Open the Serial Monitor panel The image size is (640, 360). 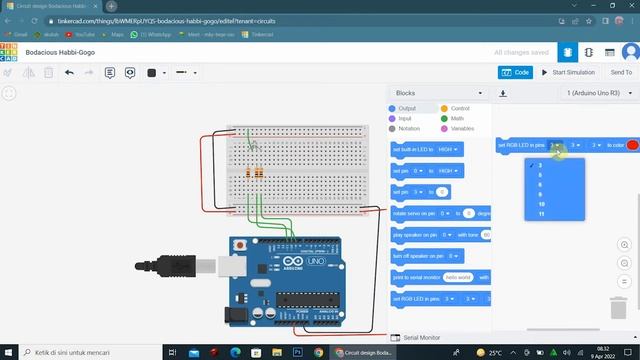[x=416, y=338]
